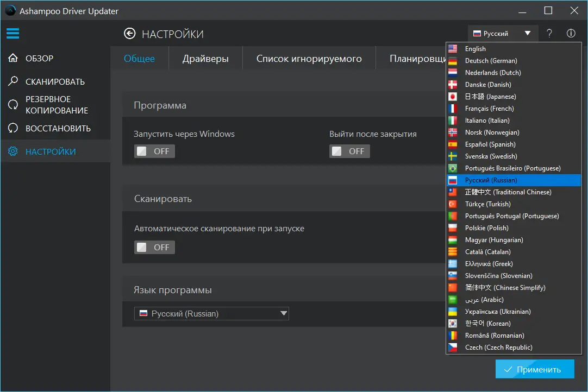The width and height of the screenshot is (588, 392).
Task: Click the magnifier icon for СКАНИРОВАТЬ
Action: click(13, 81)
